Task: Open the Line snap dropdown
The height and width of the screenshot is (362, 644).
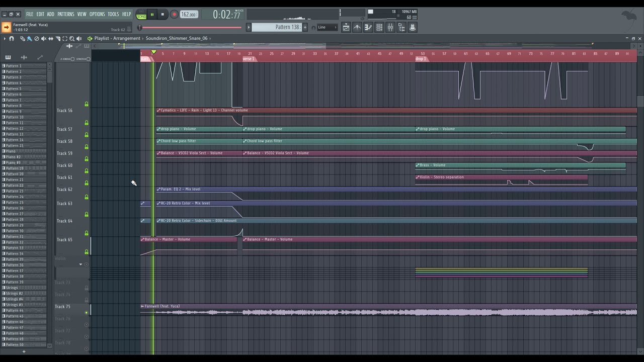Action: [x=327, y=28]
